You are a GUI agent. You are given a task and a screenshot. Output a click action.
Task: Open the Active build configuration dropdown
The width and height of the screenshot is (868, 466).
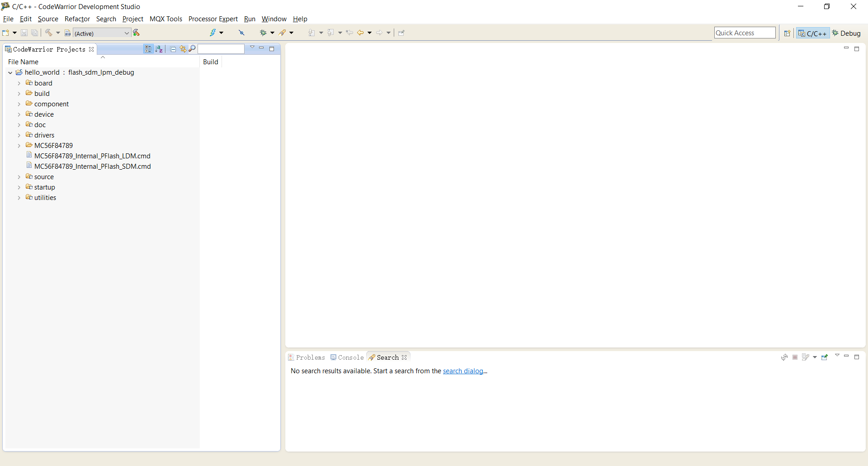102,33
